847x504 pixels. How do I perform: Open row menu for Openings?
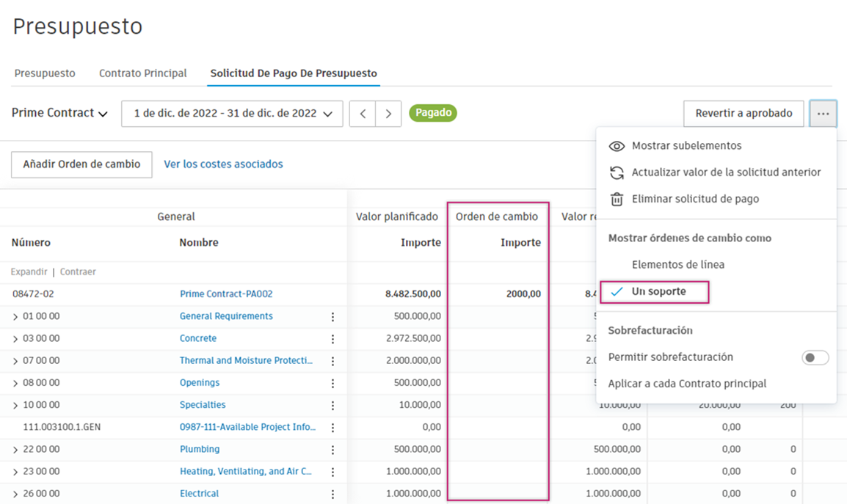click(332, 383)
